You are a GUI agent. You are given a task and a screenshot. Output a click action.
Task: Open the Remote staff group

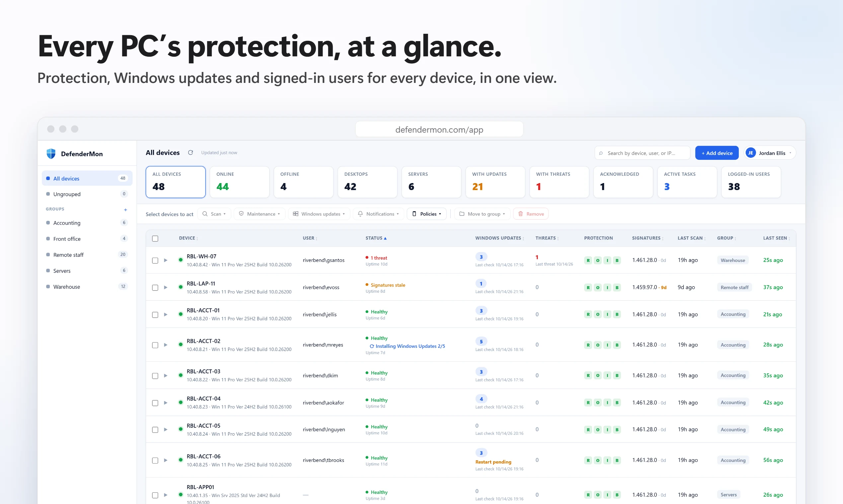(87, 255)
